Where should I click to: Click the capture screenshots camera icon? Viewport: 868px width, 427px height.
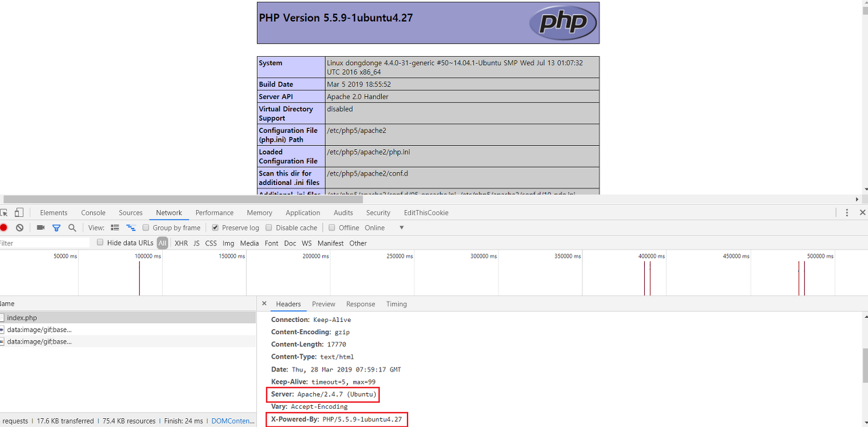coord(41,228)
